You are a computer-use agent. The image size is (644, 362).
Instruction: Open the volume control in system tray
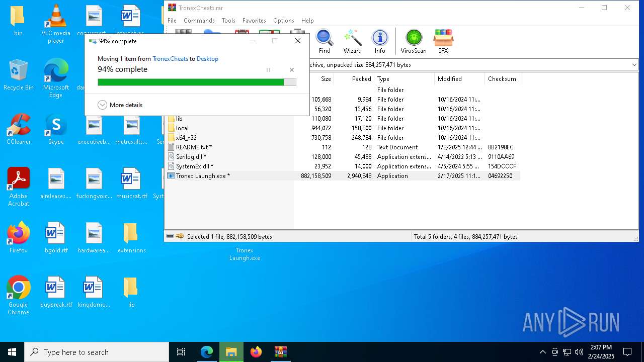pyautogui.click(x=579, y=352)
